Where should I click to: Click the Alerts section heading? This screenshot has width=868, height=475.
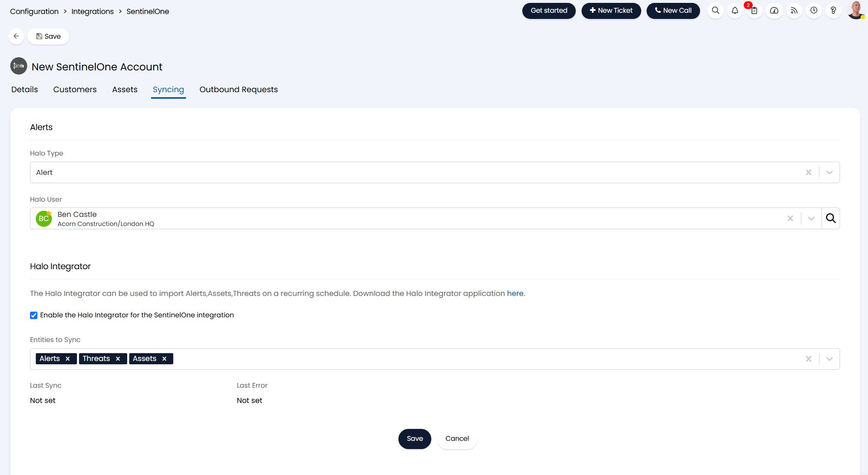click(x=41, y=127)
